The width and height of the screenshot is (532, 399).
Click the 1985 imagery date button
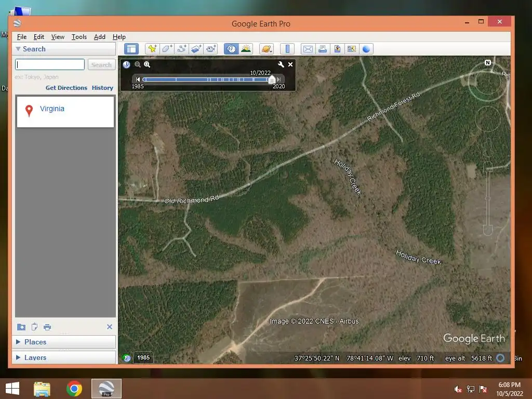click(143, 357)
